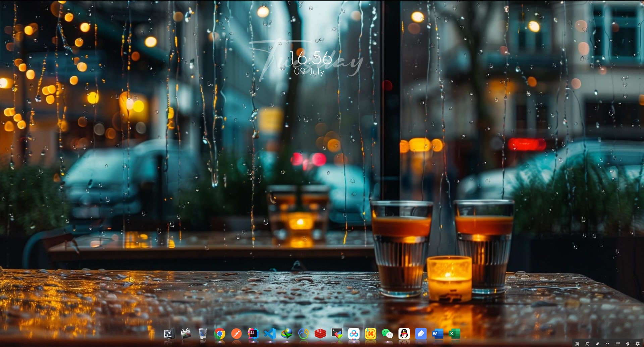Image resolution: width=644 pixels, height=347 pixels.
Task: Launch Baidu Netdisk from the dock
Action: 354,334
